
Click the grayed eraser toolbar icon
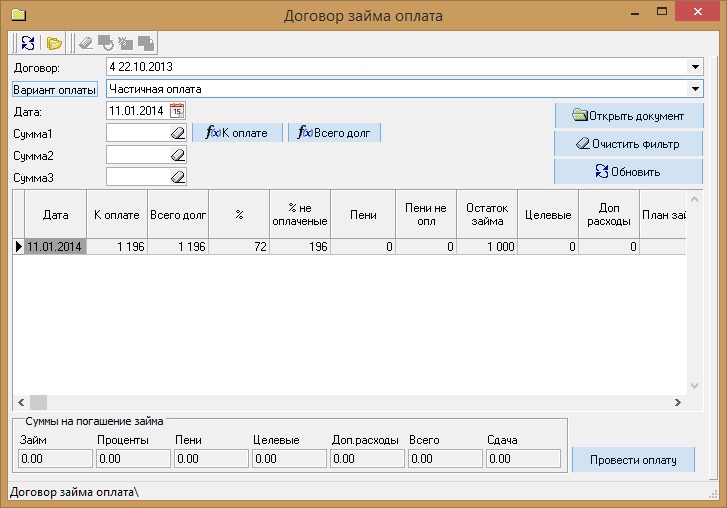point(86,43)
